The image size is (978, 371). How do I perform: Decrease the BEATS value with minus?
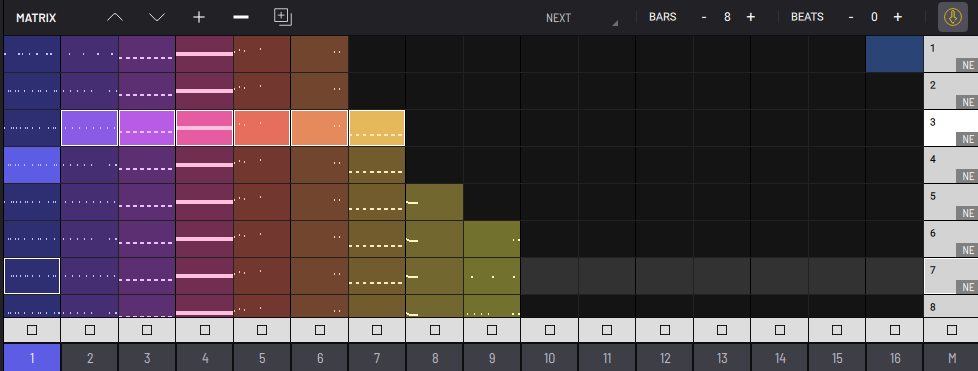(851, 17)
